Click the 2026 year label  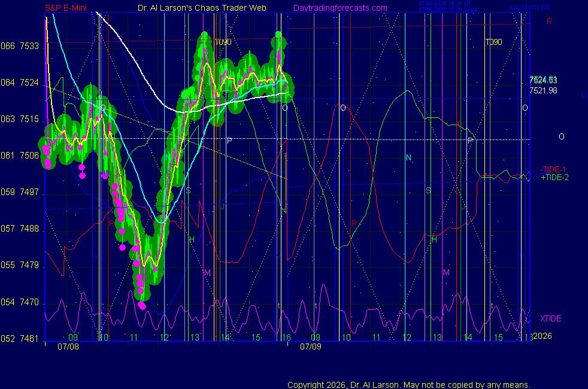coord(542,336)
